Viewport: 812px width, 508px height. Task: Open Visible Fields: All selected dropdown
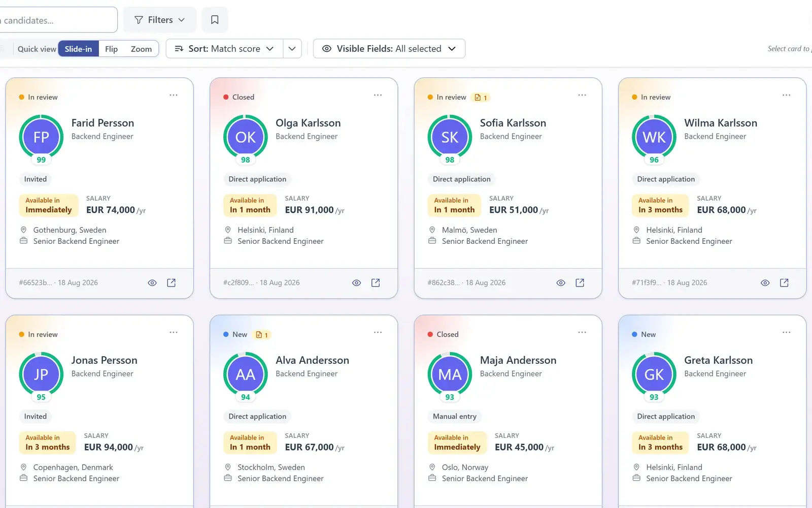click(x=389, y=49)
